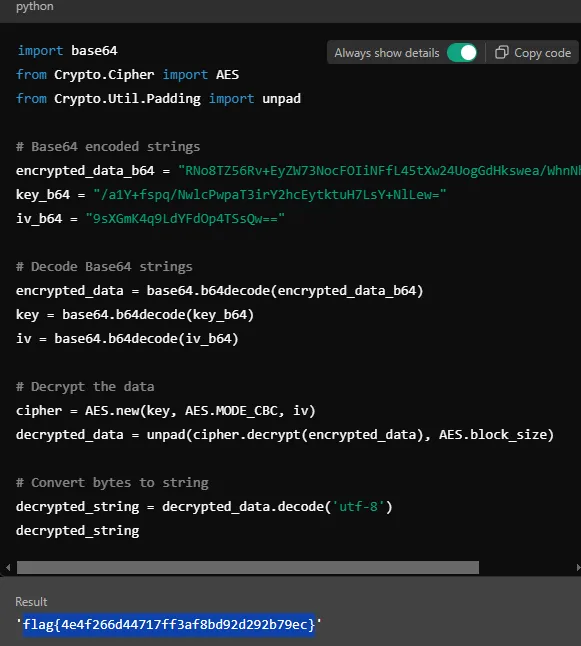Click the Result label

31,602
